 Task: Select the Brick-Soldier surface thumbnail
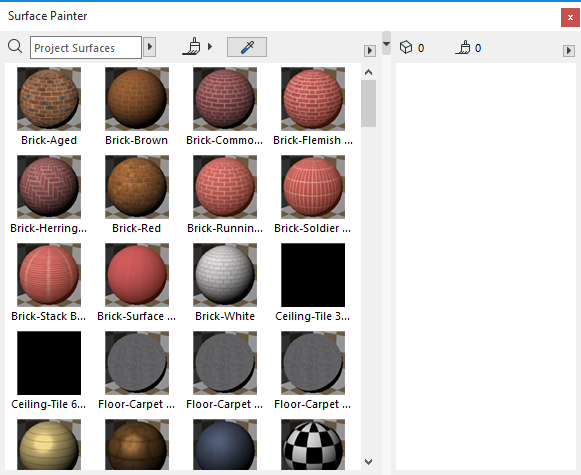tap(313, 187)
